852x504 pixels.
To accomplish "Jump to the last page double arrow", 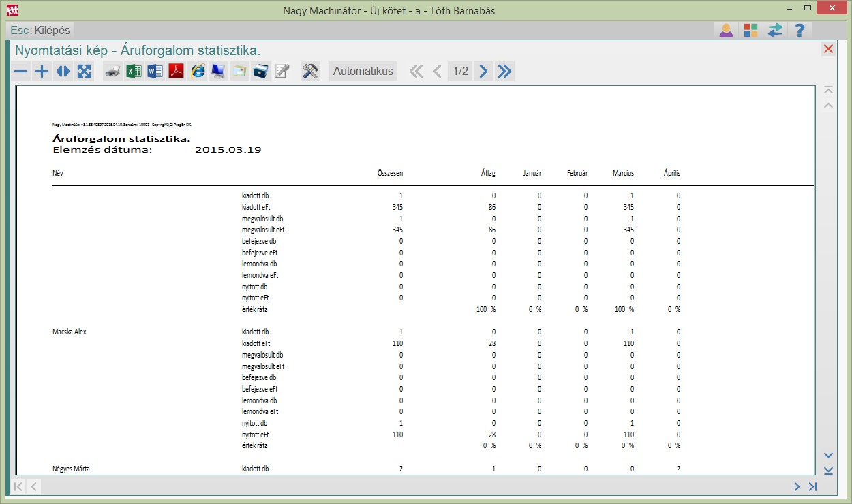I will pyautogui.click(x=504, y=72).
